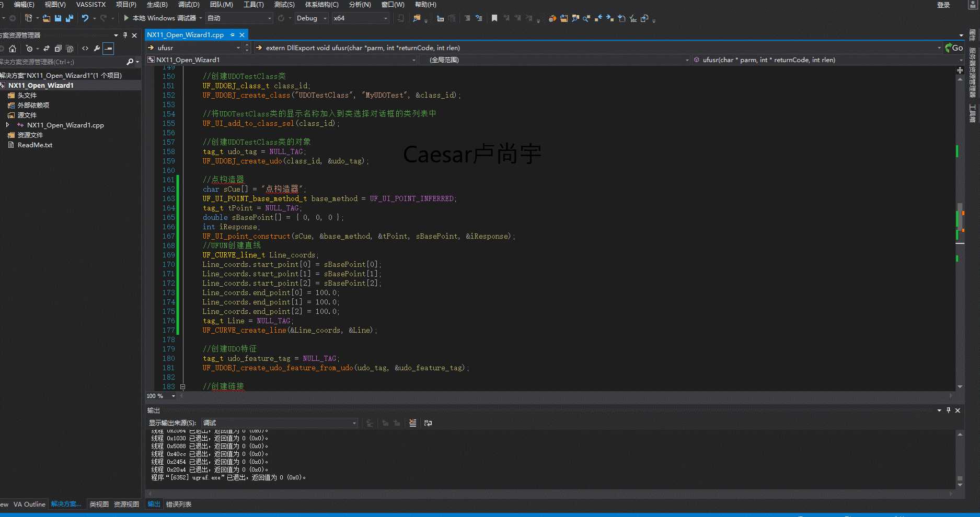
Task: Click the uncomment selection icon
Action: [479, 18]
